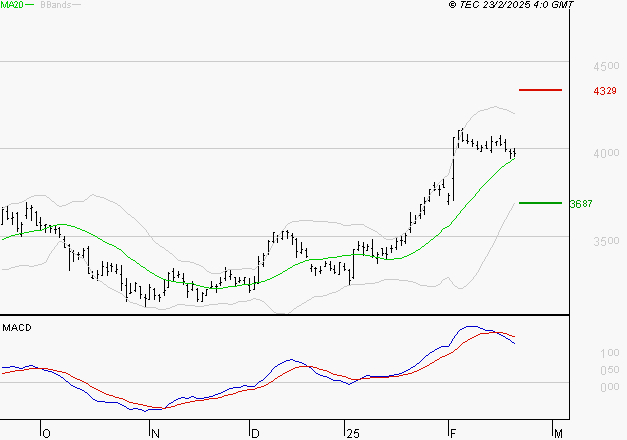The image size is (627, 440).
Task: Click the MACD 000 axis label
Action: coord(610,387)
